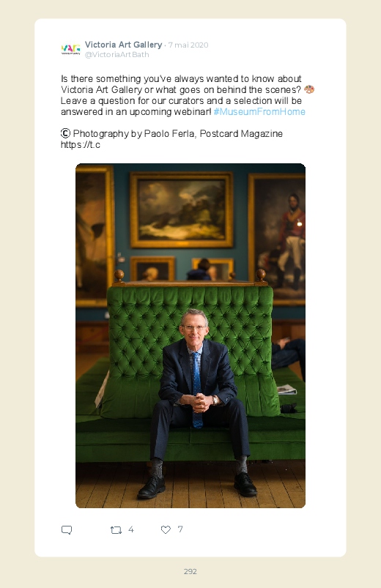Click the man's blue tie in photo
Viewport: 381px width, 588px height.
pyautogui.click(x=196, y=390)
